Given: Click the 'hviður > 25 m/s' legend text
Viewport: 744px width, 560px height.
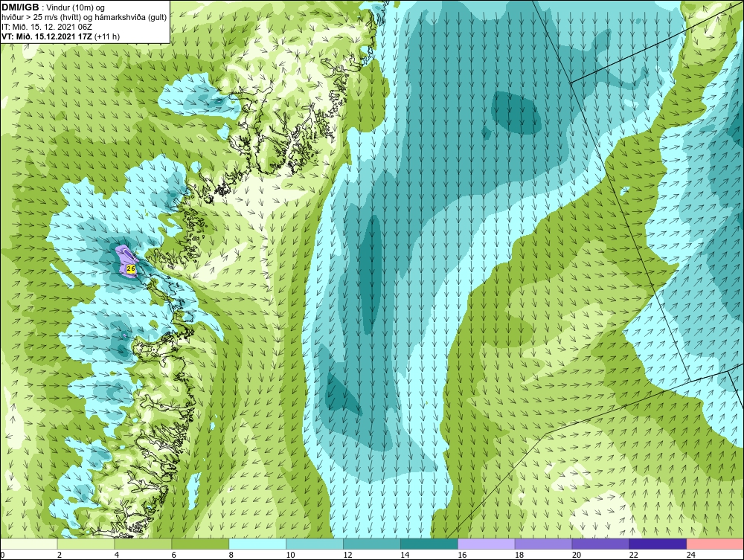Looking at the screenshot, I should tap(28, 18).
